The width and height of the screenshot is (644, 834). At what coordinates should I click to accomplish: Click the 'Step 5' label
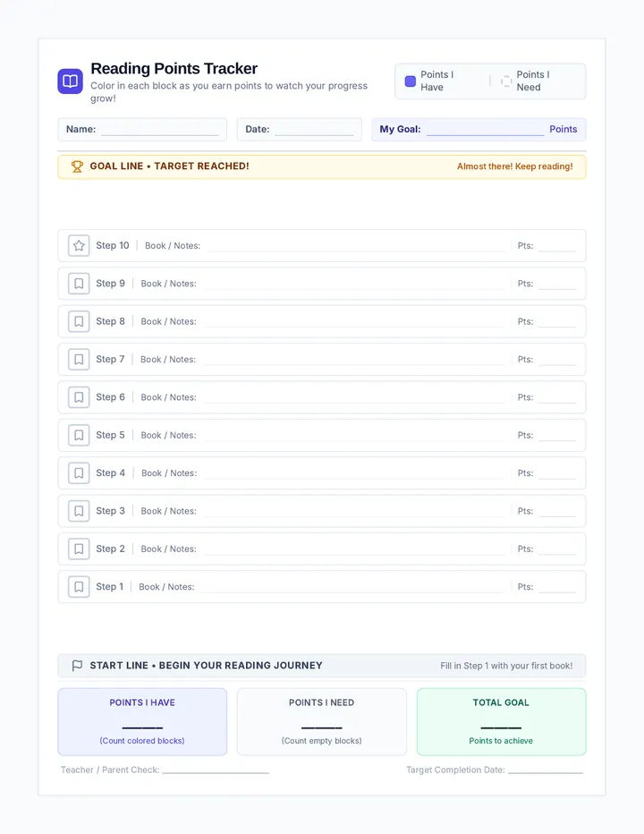[x=110, y=435]
